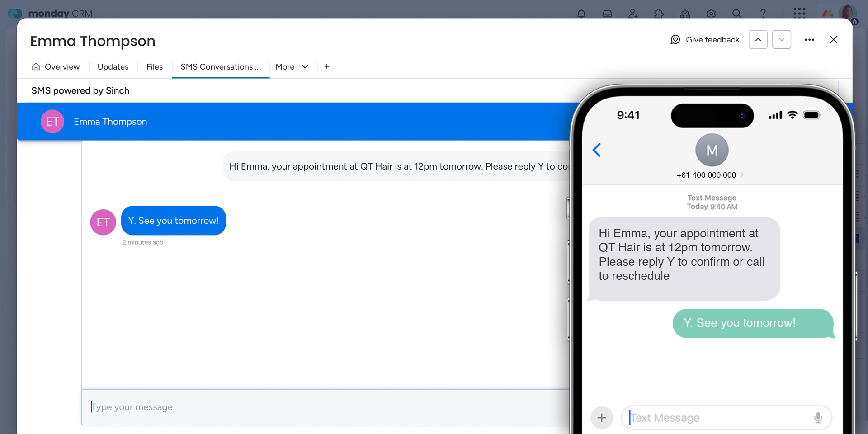Go to previous item with up arrow
868x434 pixels.
tap(758, 40)
